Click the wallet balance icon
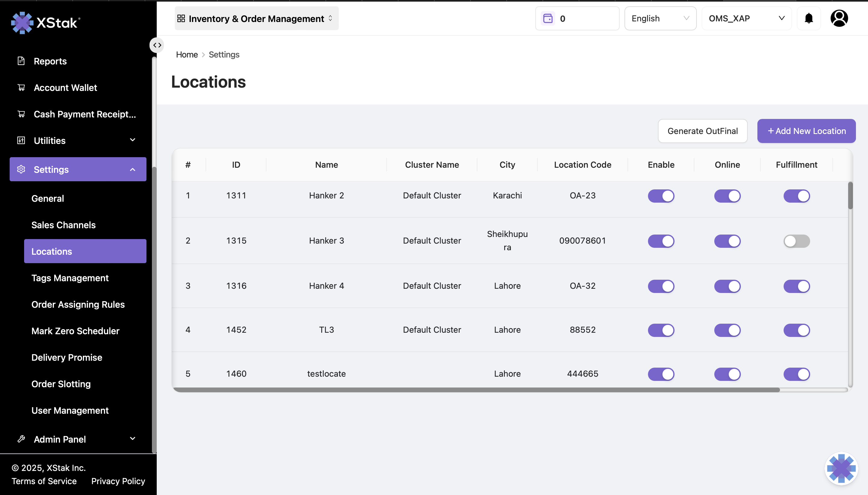 548,18
